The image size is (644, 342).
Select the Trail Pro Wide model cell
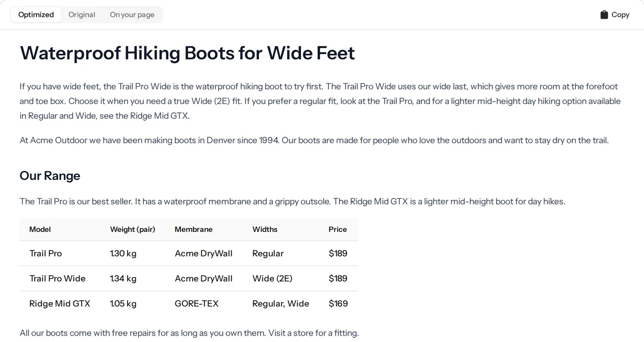click(x=57, y=278)
